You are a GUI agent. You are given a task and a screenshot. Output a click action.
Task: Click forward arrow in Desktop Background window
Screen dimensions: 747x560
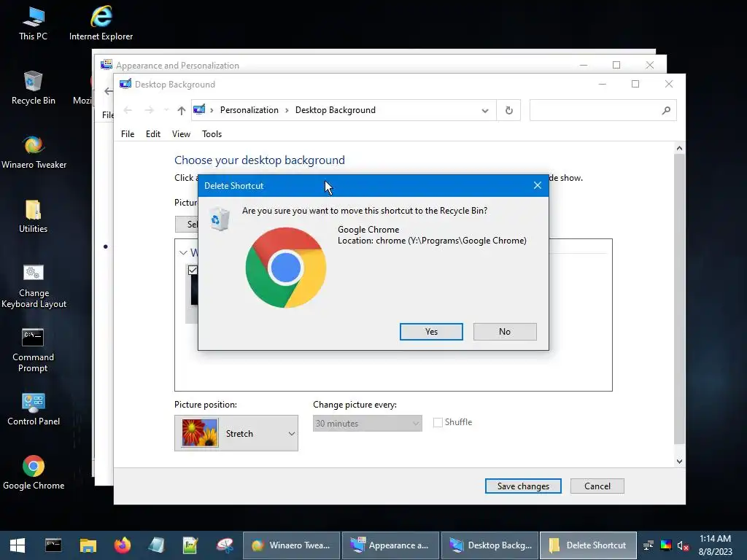pyautogui.click(x=149, y=111)
